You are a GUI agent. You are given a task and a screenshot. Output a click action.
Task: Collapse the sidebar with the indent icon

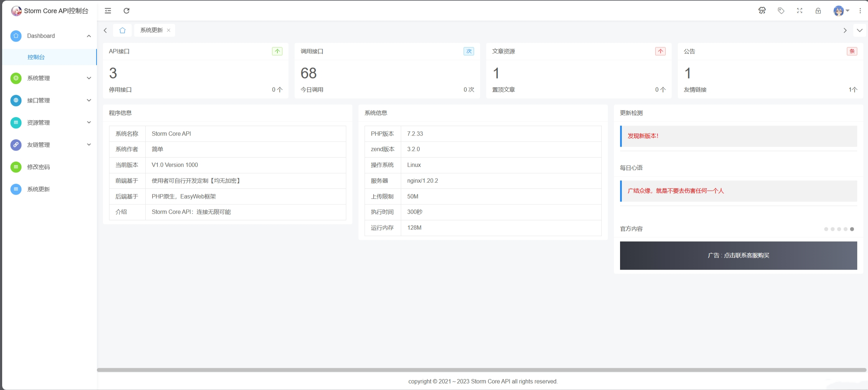point(107,11)
